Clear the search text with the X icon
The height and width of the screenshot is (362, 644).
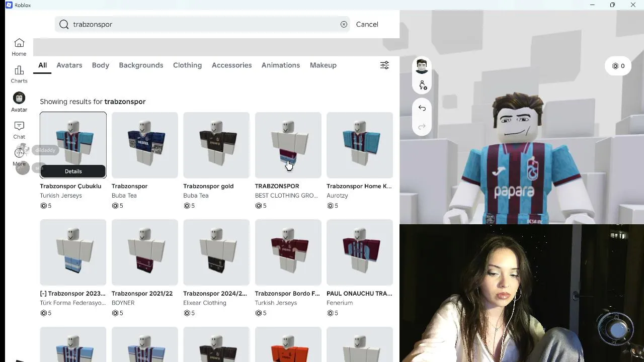(x=344, y=24)
